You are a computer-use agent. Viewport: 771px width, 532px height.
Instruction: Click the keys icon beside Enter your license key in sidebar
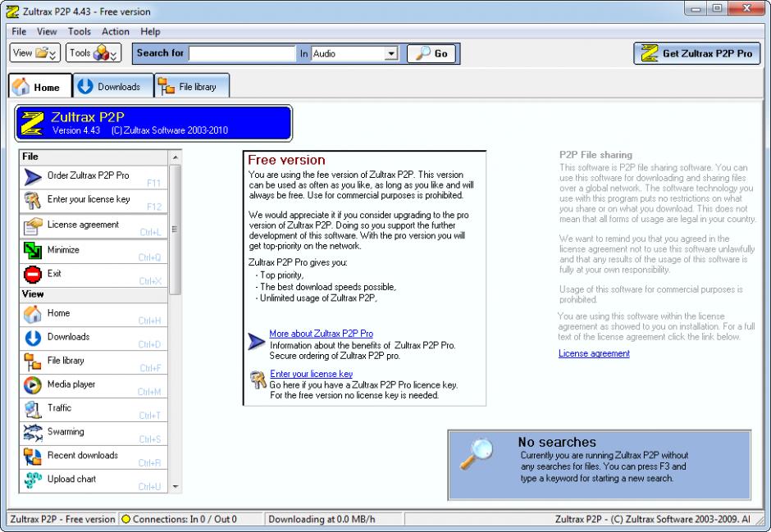33,201
